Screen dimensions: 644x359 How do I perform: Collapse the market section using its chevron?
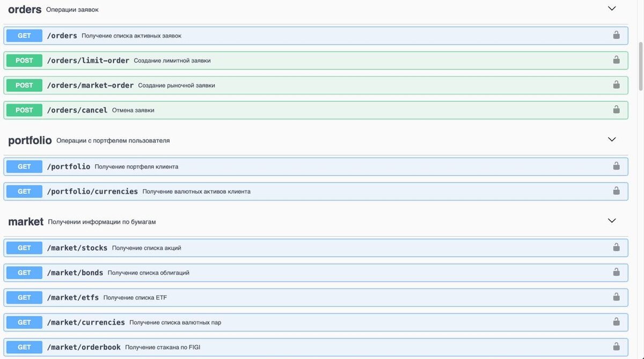coord(611,220)
